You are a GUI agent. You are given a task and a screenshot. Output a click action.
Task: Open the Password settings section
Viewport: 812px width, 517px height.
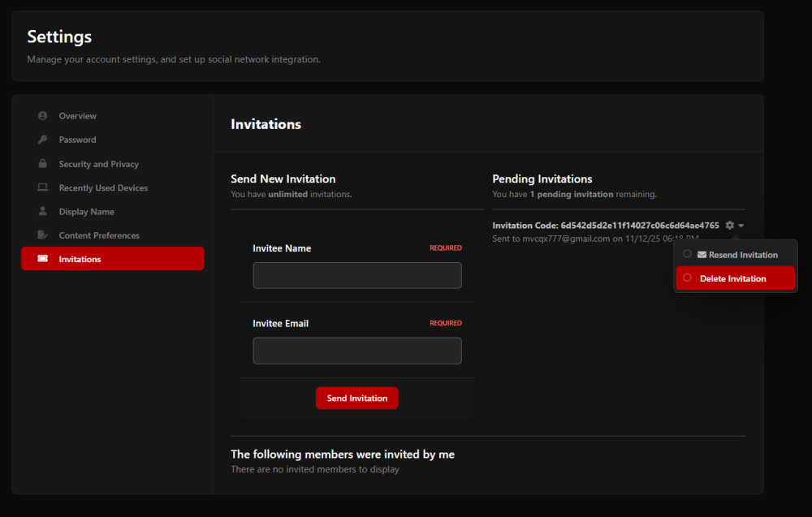click(112, 140)
